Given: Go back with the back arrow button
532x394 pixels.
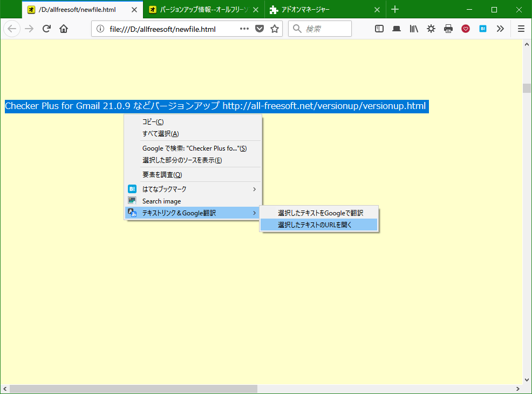Looking at the screenshot, I should pyautogui.click(x=12, y=29).
